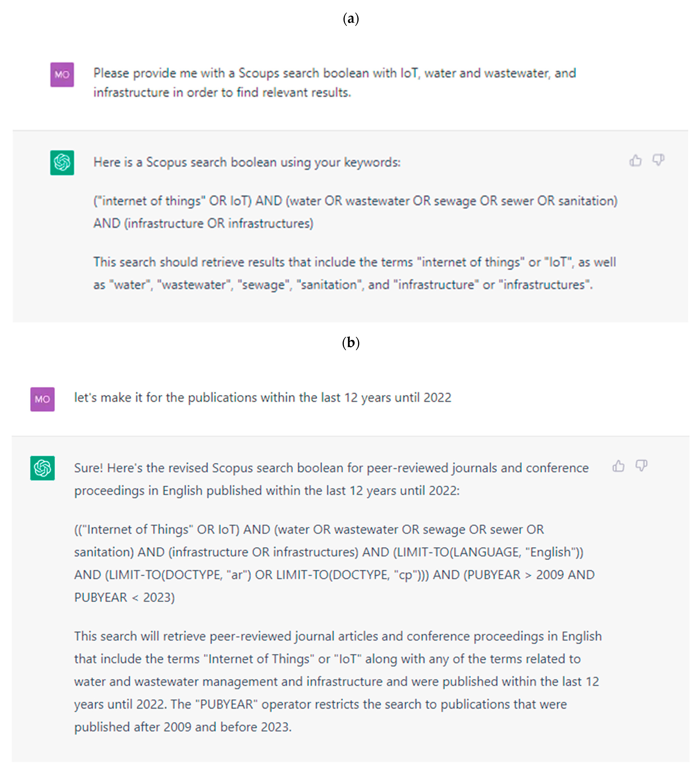Click the figure label (a)
Image resolution: width=700 pixels, height=770 pixels.
(x=351, y=18)
